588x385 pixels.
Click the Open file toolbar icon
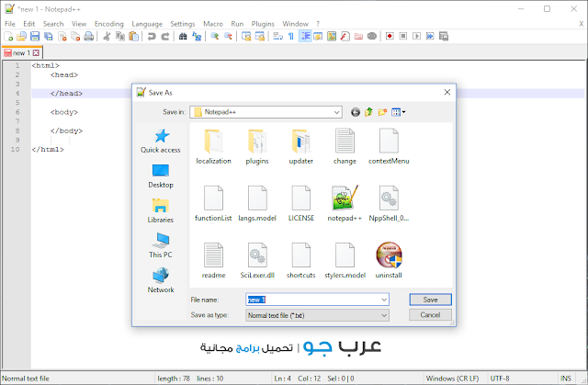click(x=21, y=37)
